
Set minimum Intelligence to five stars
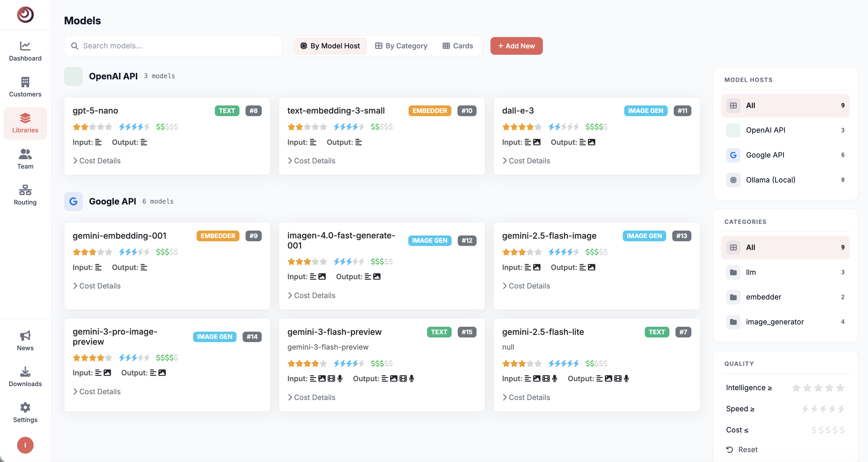pyautogui.click(x=840, y=388)
